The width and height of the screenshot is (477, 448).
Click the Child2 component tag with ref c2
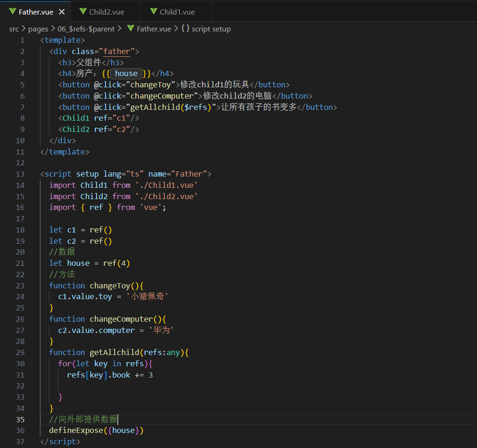[99, 129]
